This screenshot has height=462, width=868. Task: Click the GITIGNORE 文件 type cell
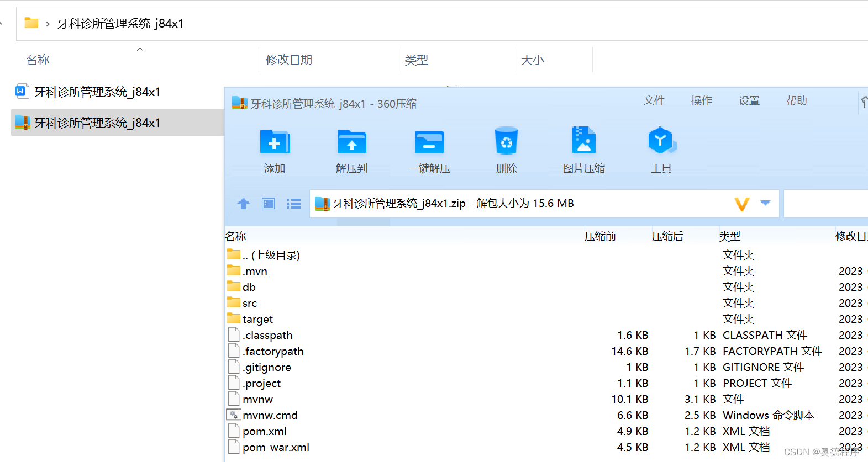763,367
